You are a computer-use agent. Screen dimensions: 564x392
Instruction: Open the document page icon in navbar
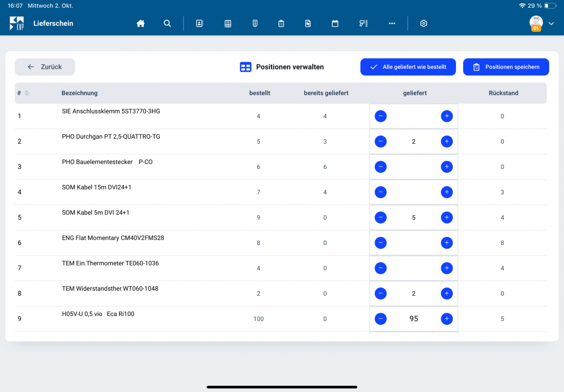[308, 23]
